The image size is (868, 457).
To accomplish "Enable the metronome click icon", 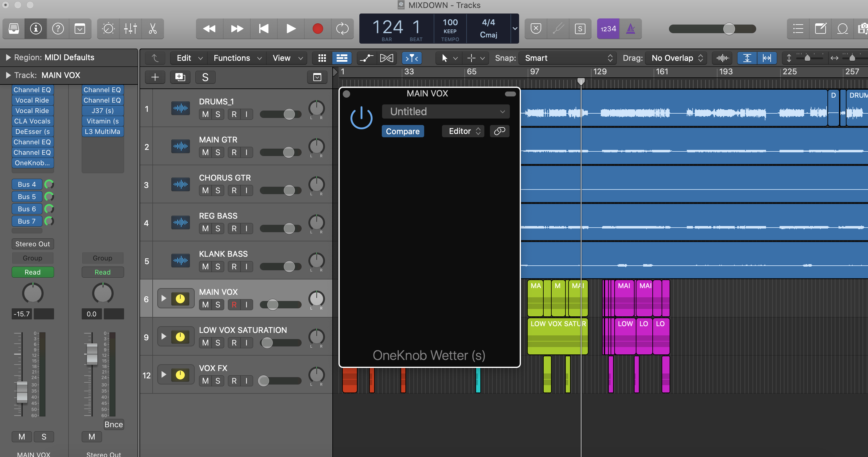I will point(630,29).
